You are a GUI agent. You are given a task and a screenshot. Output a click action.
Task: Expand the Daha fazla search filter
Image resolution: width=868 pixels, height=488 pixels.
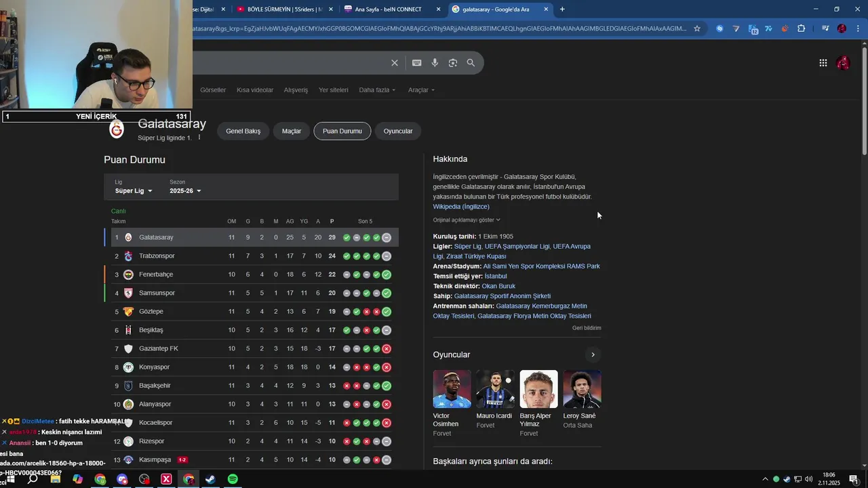click(x=377, y=90)
